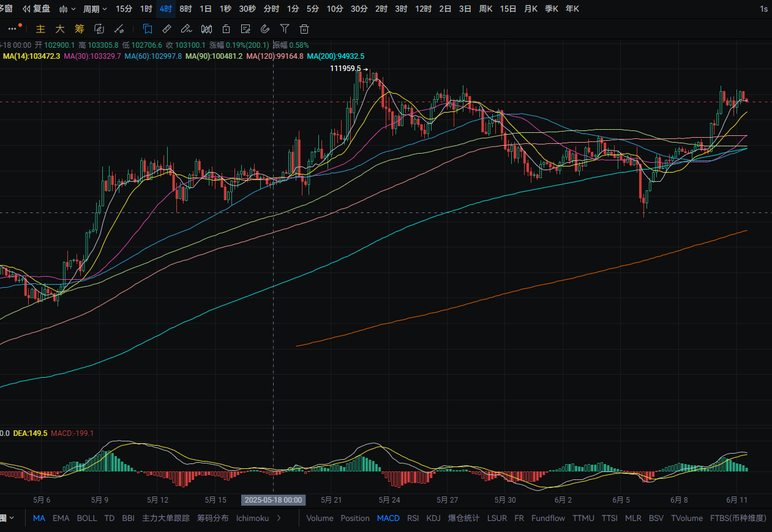772x532 pixels.
Task: Select the 15日 timeframe
Action: tap(508, 9)
